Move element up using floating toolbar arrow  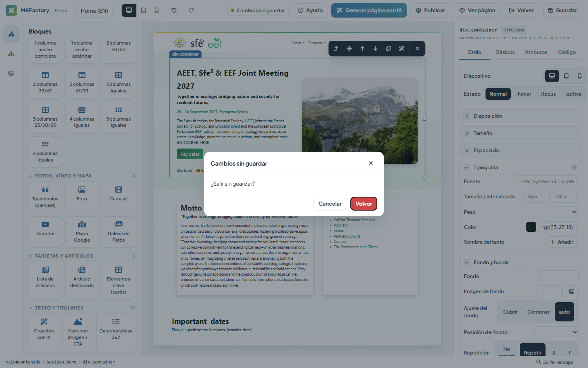[362, 48]
